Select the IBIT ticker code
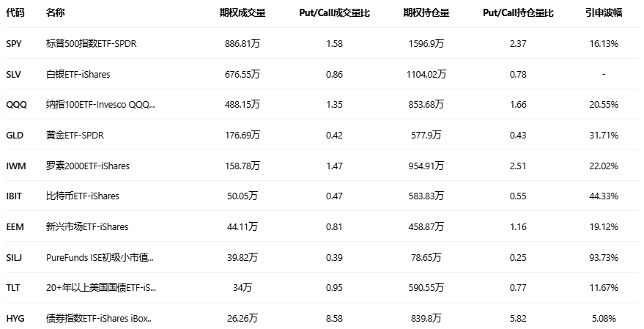This screenshot has width=644, height=329. (15, 196)
